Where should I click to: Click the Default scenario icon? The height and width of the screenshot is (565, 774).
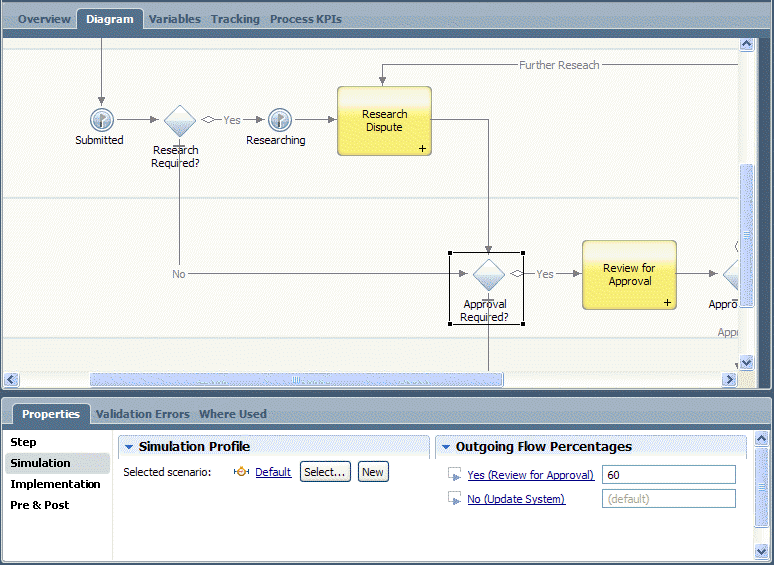pyautogui.click(x=241, y=472)
